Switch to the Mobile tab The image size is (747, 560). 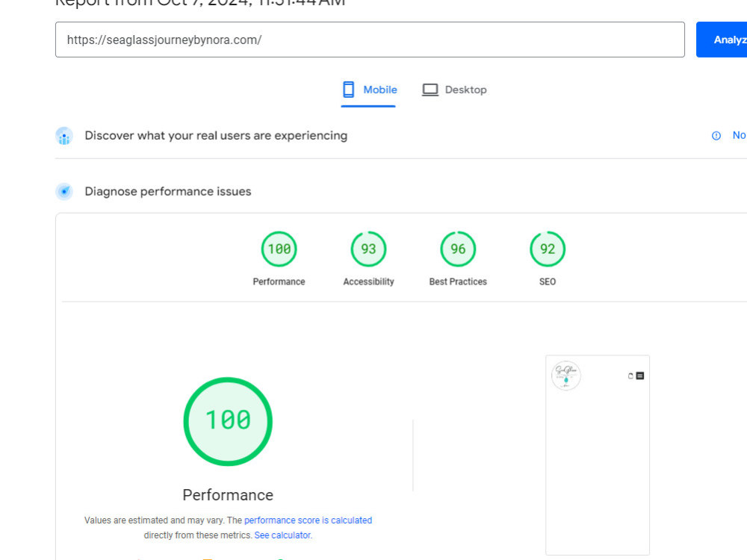click(x=368, y=90)
